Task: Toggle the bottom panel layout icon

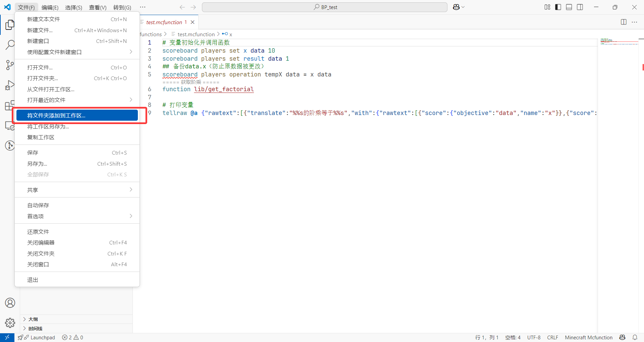Action: (569, 7)
